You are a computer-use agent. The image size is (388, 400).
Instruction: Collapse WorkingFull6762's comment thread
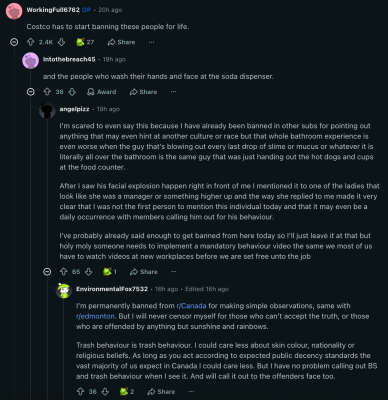pyautogui.click(x=14, y=42)
